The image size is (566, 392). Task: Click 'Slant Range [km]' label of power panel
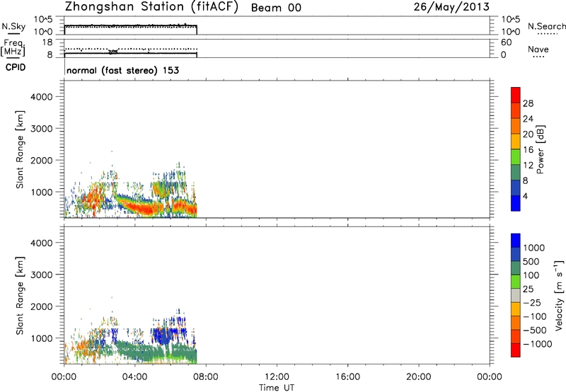point(20,149)
